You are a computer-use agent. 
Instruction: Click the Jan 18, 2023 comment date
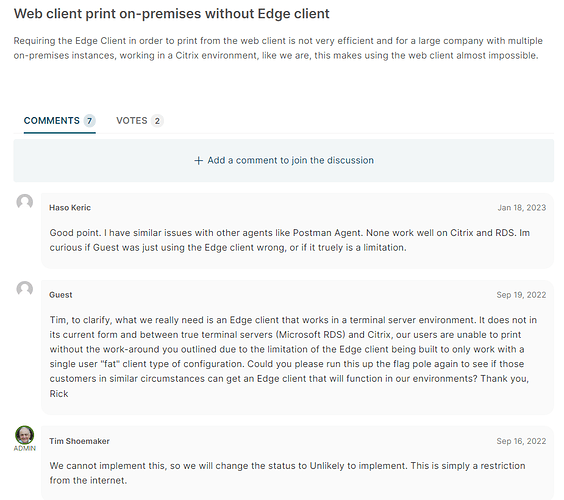tap(522, 208)
